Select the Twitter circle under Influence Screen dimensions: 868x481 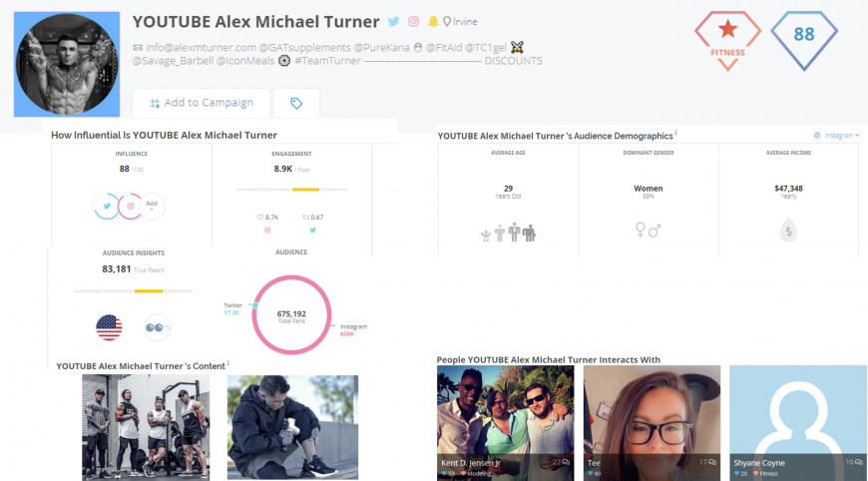point(107,207)
